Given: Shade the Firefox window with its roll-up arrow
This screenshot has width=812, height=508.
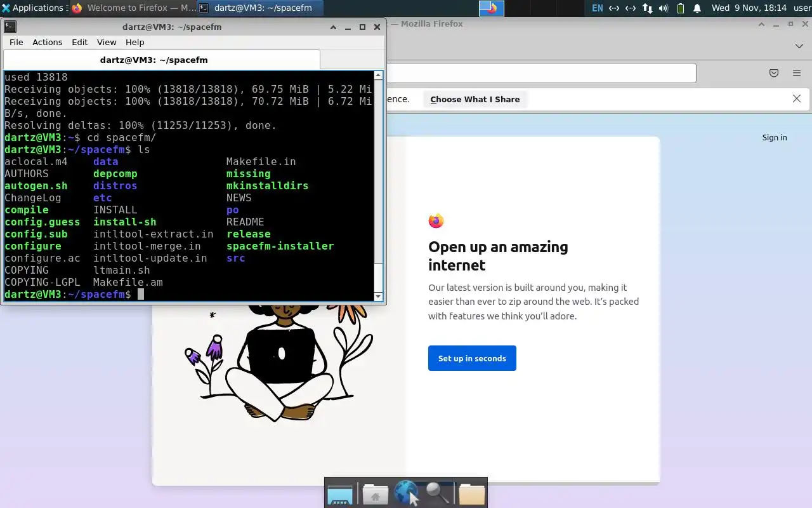Looking at the screenshot, I should coord(762,24).
